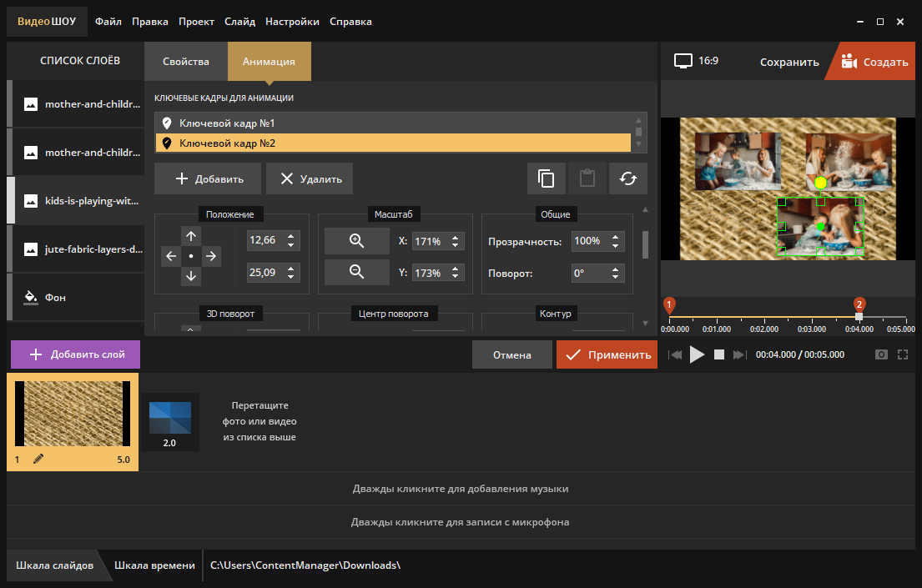
Task: Center layer using the position dot
Action: pyautogui.click(x=191, y=256)
